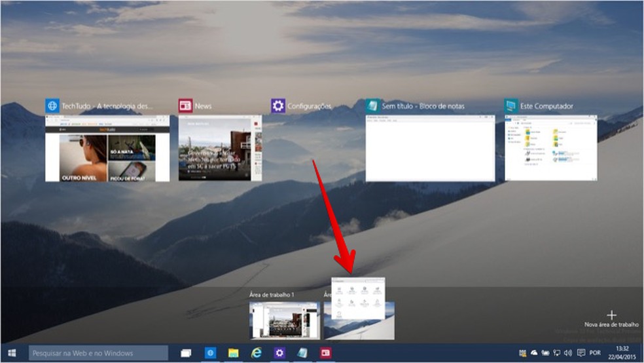Click the TechTudo globe icon in title
The image size is (644, 363).
coord(52,105)
